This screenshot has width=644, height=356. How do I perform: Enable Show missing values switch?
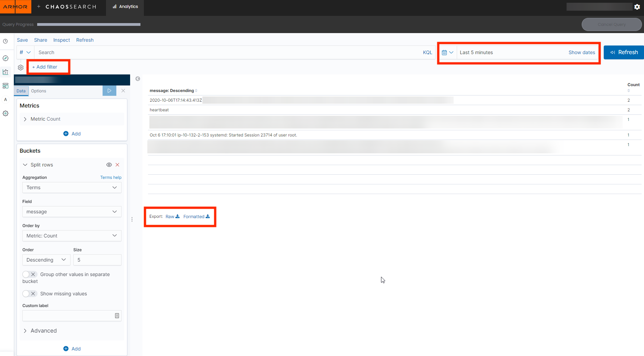pyautogui.click(x=30, y=294)
